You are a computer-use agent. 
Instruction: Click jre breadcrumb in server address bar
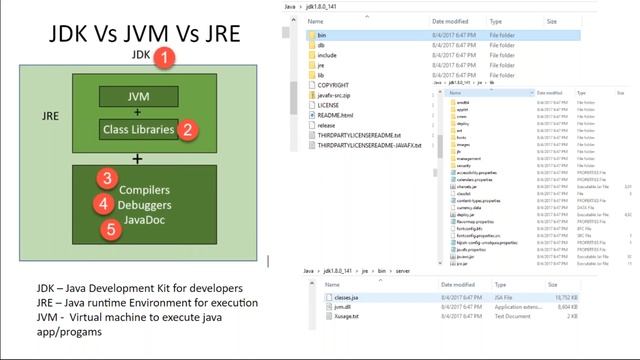point(365,271)
